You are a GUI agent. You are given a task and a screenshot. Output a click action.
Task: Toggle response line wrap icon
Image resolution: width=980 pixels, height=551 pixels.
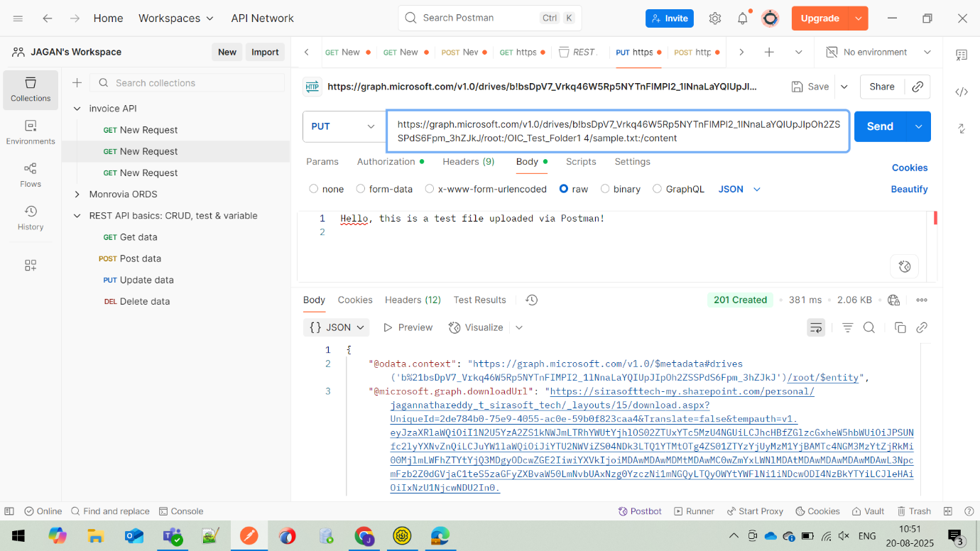[x=816, y=327]
